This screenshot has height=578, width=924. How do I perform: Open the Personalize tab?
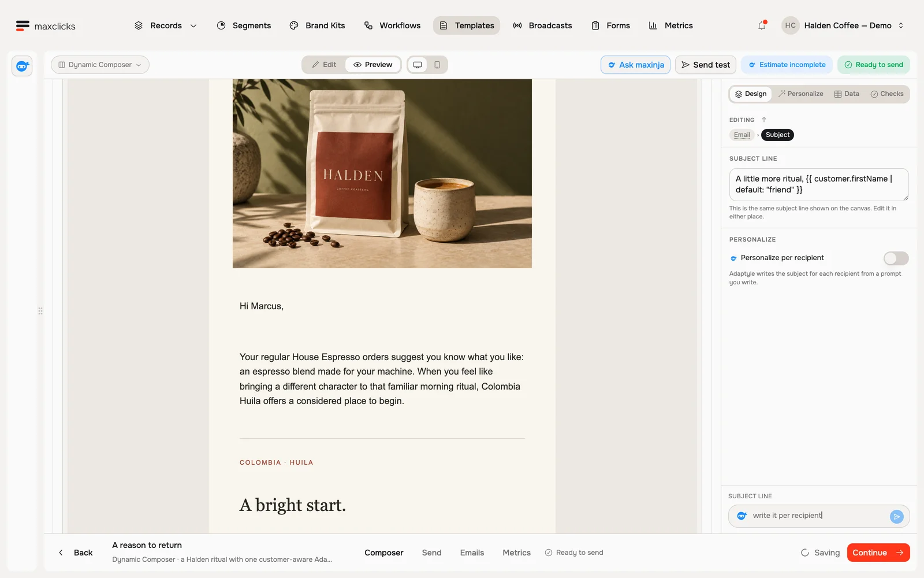tap(801, 94)
